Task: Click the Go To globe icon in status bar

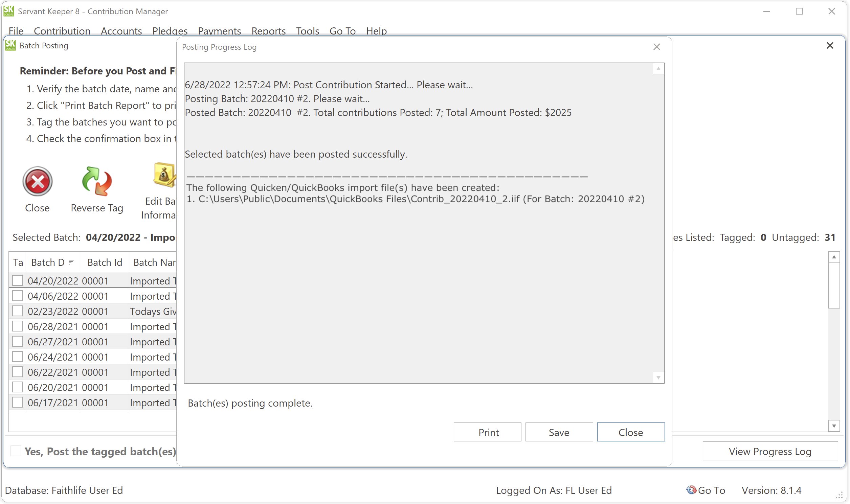Action: pyautogui.click(x=691, y=490)
